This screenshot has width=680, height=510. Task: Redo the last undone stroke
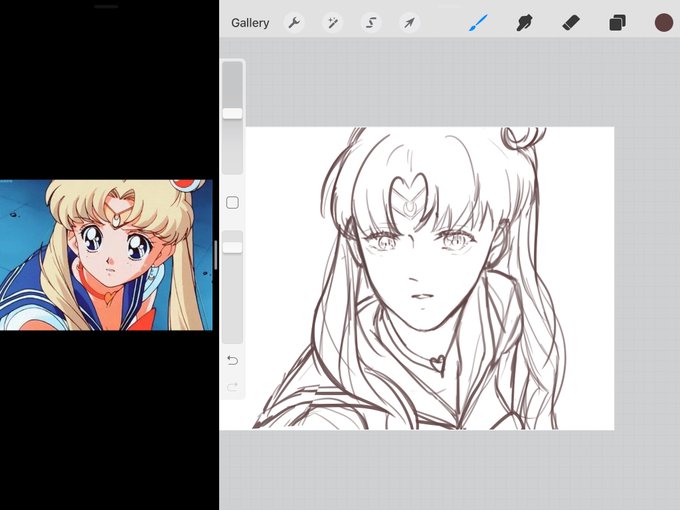coord(232,386)
